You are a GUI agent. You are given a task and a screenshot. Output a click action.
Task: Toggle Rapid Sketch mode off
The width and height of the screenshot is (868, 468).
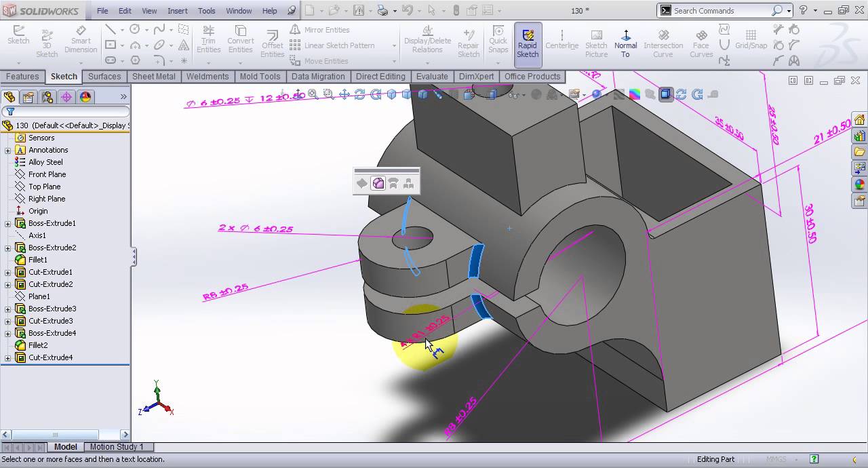528,42
